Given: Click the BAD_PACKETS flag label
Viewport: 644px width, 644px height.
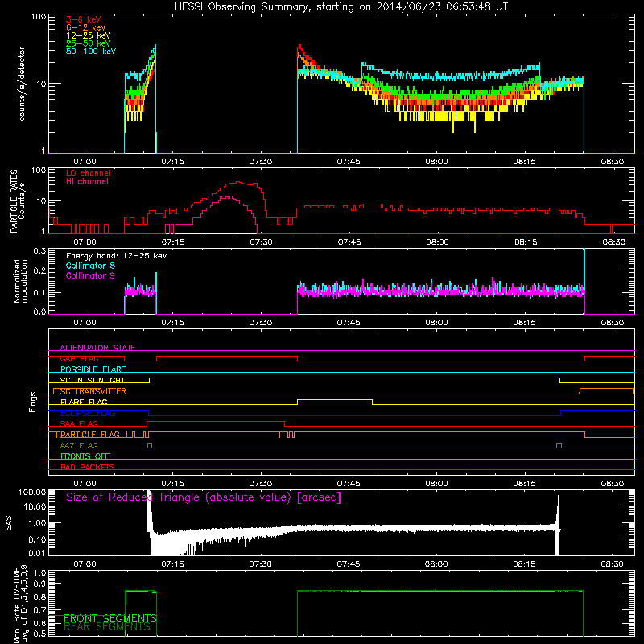Looking at the screenshot, I should click(88, 467).
